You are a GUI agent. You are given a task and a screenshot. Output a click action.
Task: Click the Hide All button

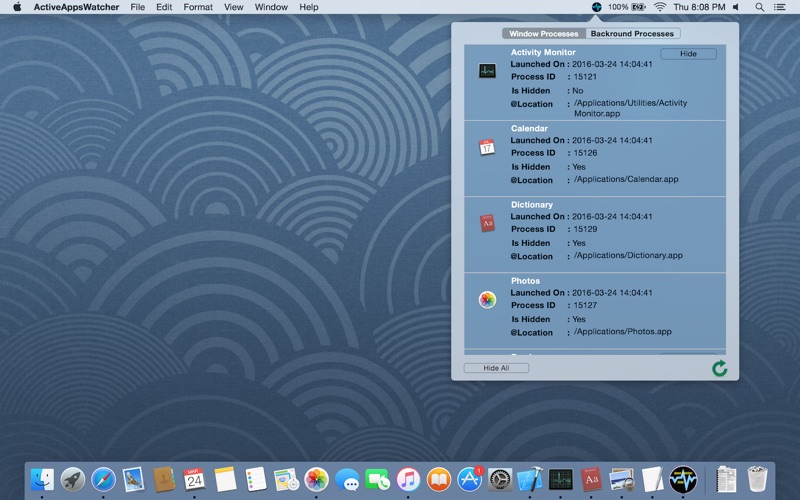(x=496, y=368)
